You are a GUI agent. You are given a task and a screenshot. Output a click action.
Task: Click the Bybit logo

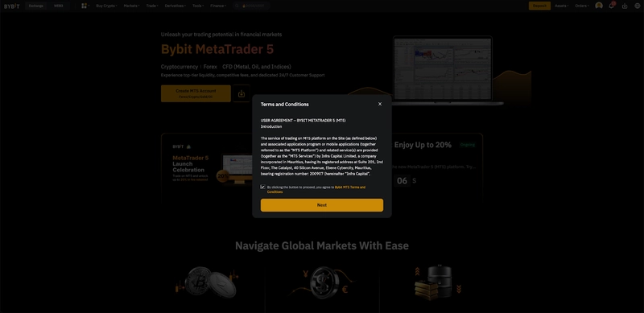(12, 6)
